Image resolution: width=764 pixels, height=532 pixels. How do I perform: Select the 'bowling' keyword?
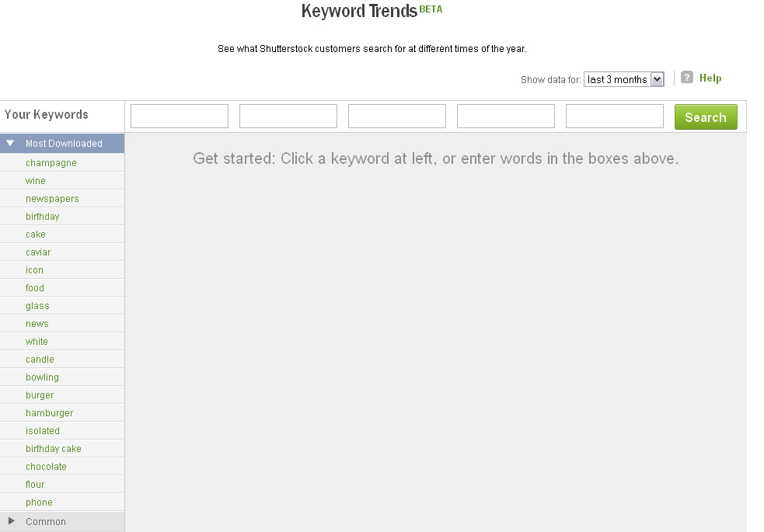click(43, 377)
